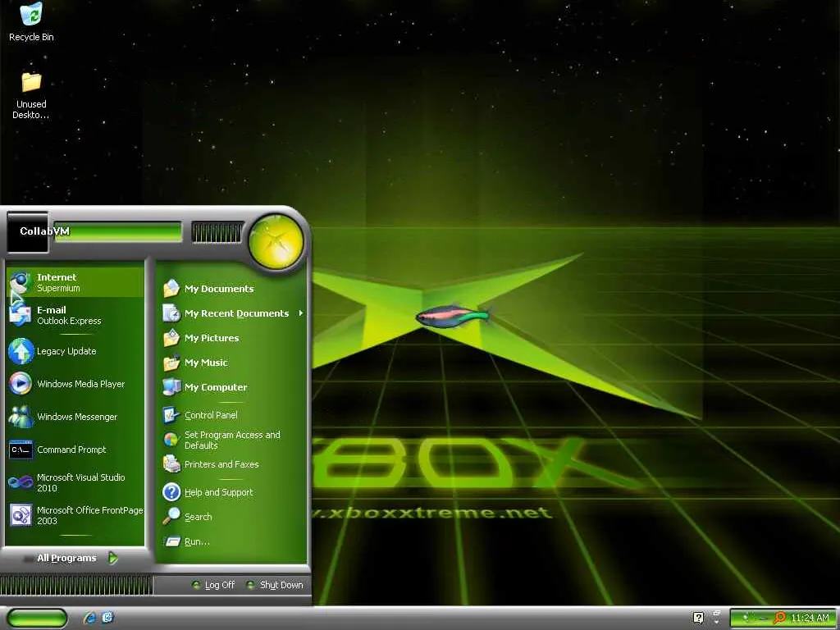Open Set Program Access and Defaults
This screenshot has height=630, width=840.
pyautogui.click(x=233, y=440)
